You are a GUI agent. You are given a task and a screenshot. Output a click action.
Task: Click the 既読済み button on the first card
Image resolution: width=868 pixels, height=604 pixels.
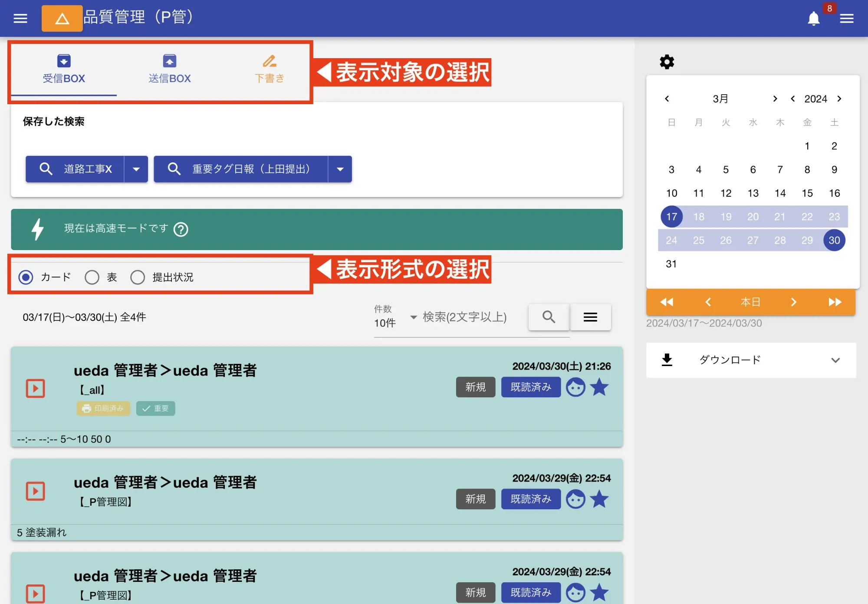pyautogui.click(x=531, y=387)
